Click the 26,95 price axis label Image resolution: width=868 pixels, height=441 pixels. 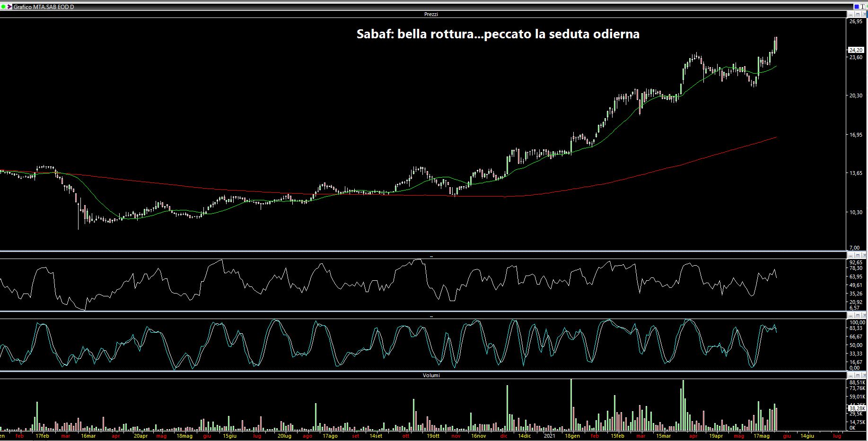[856, 21]
